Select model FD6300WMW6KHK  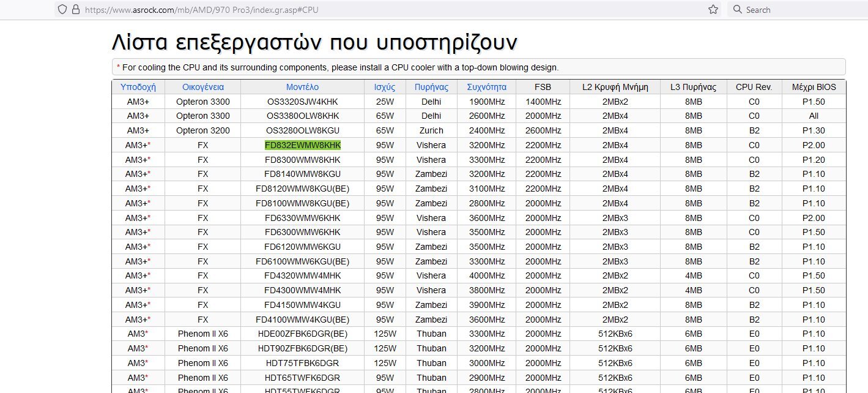pos(303,232)
